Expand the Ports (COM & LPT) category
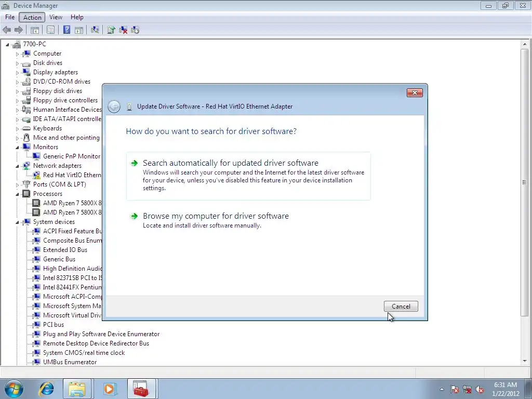 click(x=17, y=185)
